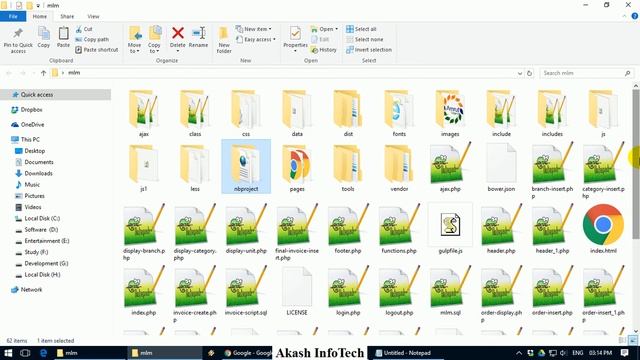The height and width of the screenshot is (360, 640).
Task: Open the Open command dropdown arrow
Action: (x=336, y=29)
